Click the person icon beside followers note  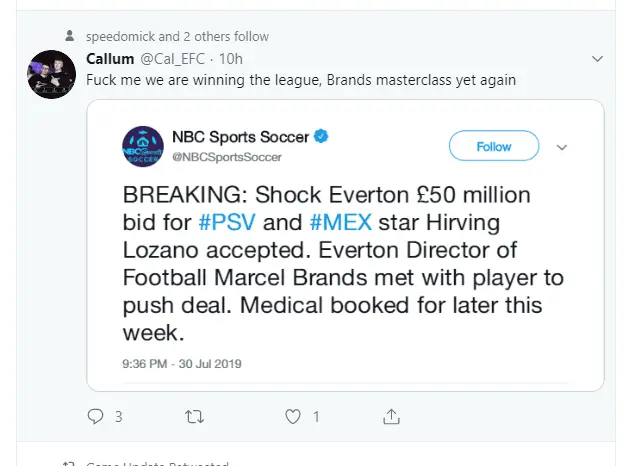coord(69,36)
